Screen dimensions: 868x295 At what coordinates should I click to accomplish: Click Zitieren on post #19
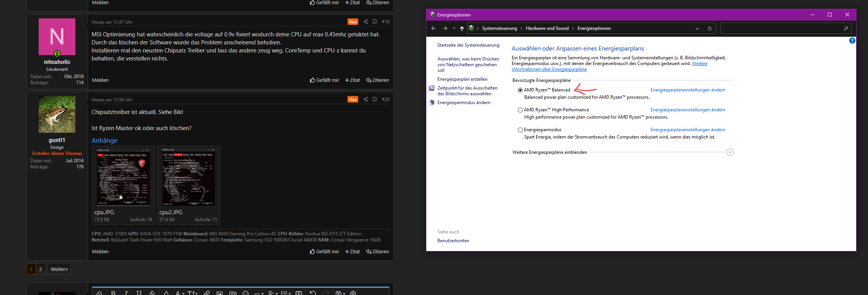[378, 80]
